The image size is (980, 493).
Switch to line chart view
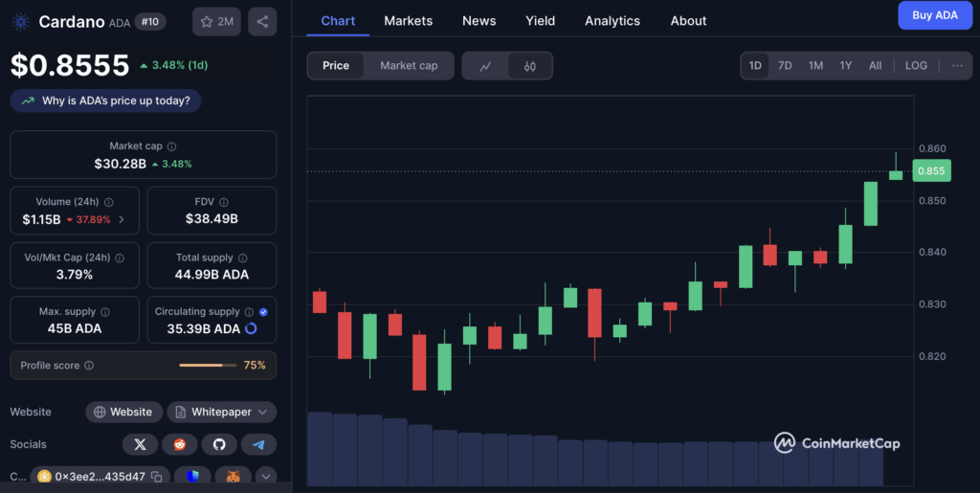pos(485,66)
